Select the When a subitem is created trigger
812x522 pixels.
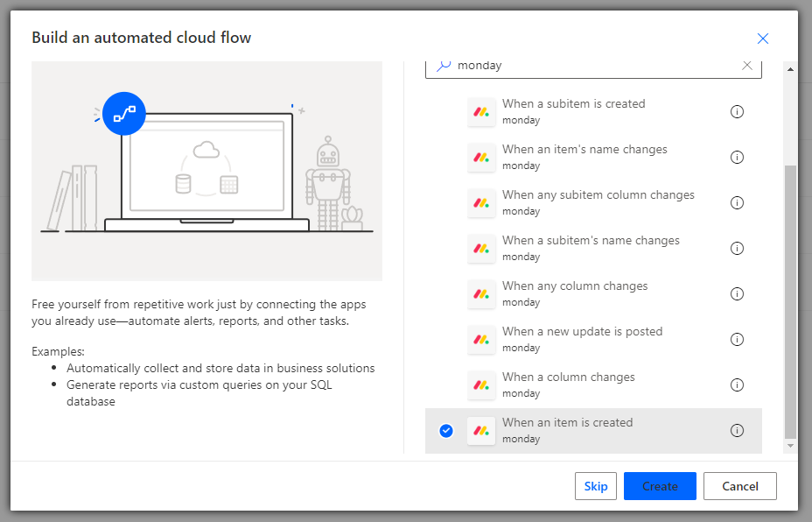[x=593, y=111]
